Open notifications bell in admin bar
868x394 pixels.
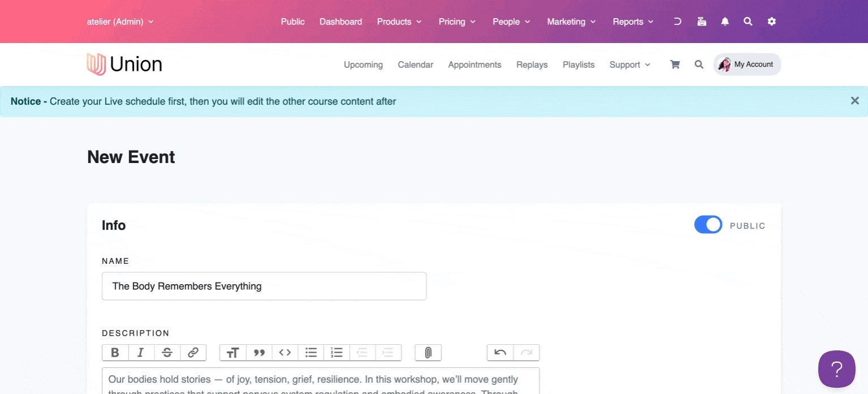(x=725, y=22)
